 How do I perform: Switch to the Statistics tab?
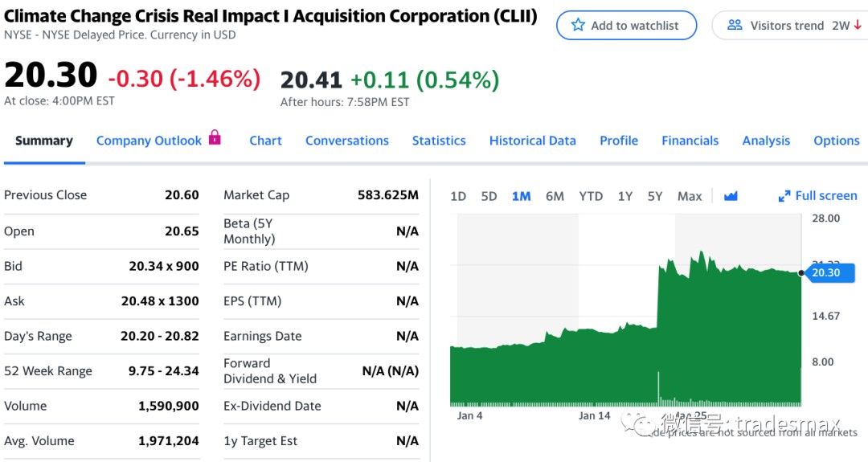(x=439, y=141)
